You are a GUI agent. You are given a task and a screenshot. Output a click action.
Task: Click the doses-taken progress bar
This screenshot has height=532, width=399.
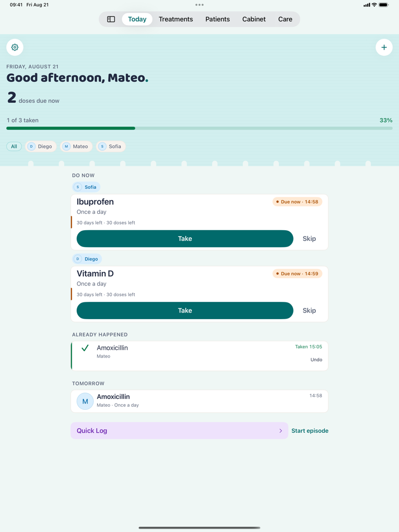[199, 128]
